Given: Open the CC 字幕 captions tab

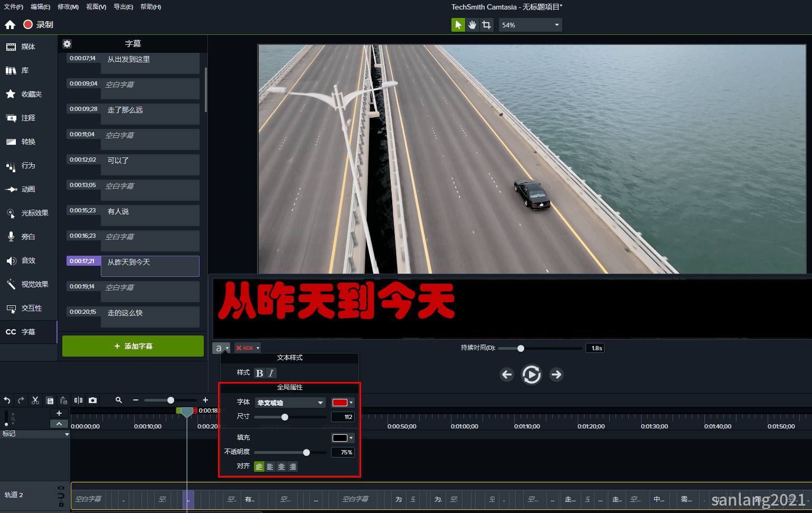Looking at the screenshot, I should tap(29, 332).
